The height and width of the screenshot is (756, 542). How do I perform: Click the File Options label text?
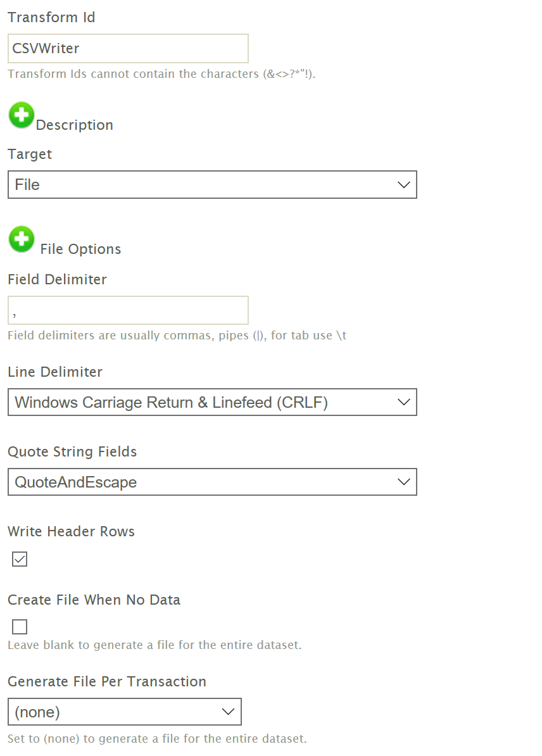[x=80, y=249]
